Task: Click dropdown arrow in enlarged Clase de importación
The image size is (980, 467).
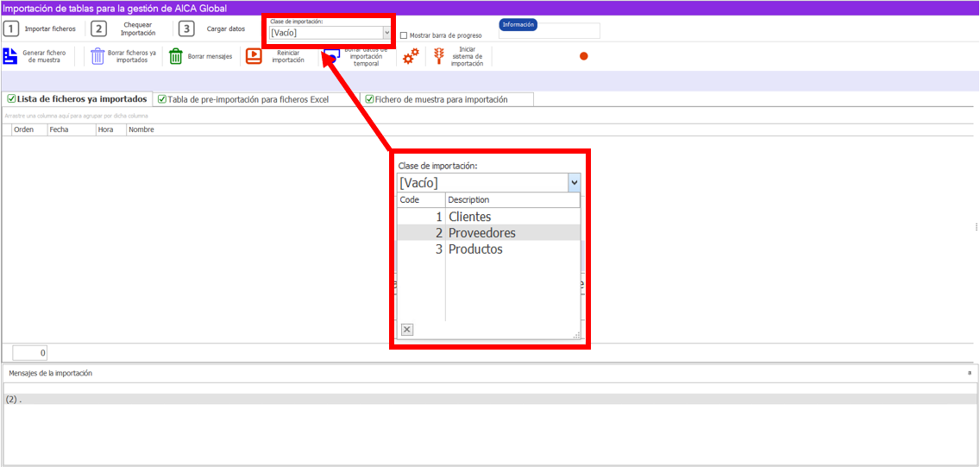Action: 574,183
